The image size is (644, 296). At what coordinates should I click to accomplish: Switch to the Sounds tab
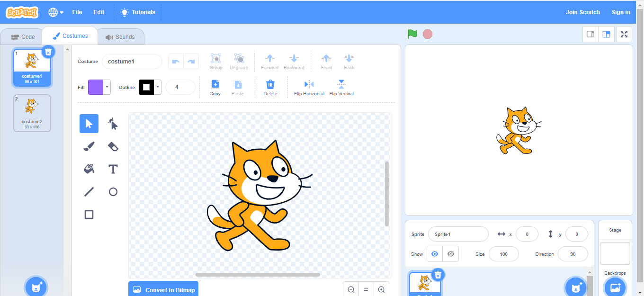tap(120, 36)
